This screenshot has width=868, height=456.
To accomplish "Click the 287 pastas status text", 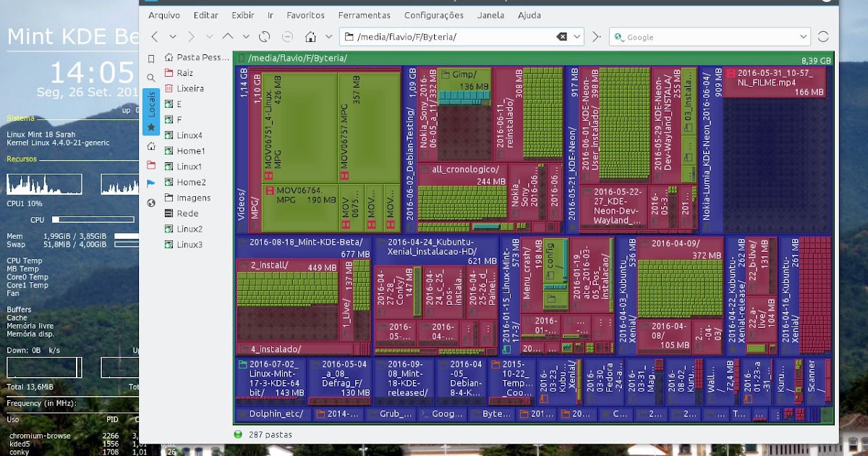I will (270, 434).
